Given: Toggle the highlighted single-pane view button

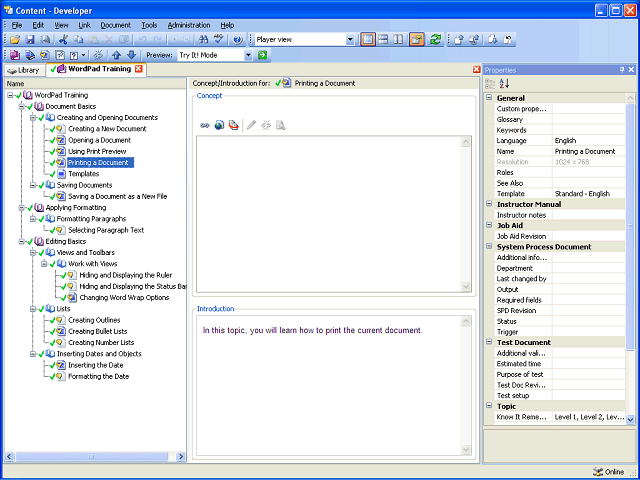Looking at the screenshot, I should [368, 40].
